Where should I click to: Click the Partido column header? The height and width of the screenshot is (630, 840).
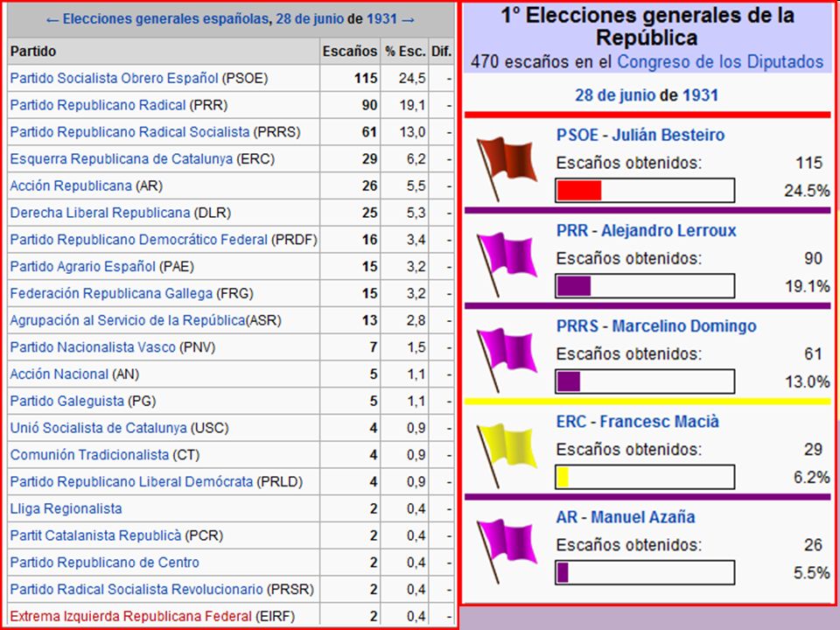point(164,52)
